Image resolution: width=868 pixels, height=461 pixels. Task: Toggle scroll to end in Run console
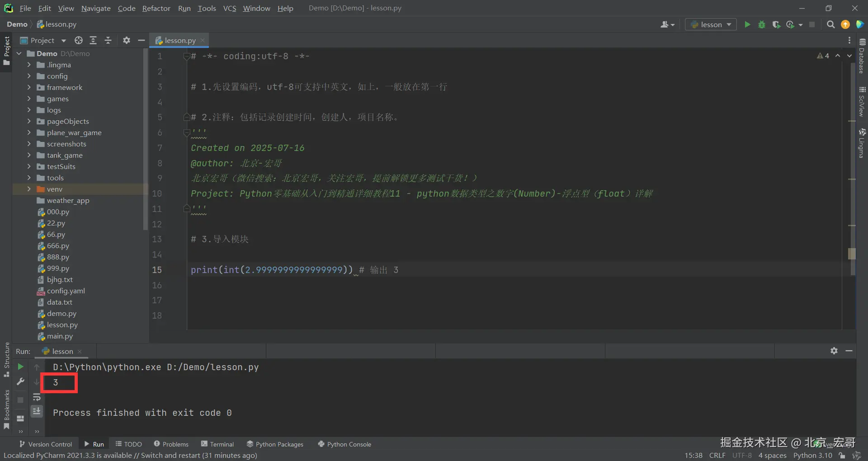pos(37,411)
